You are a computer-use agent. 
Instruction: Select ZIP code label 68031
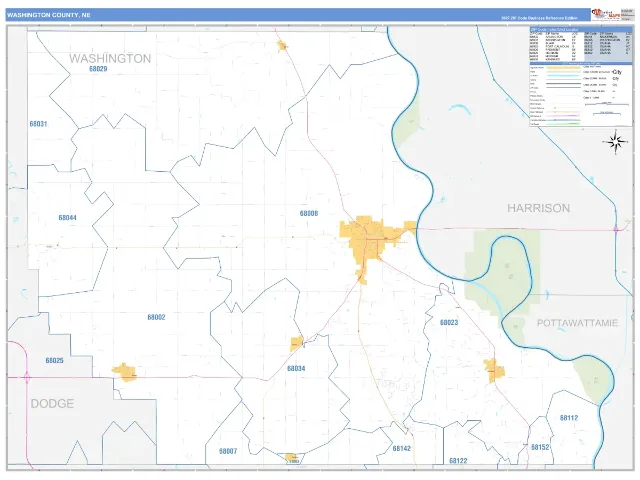(38, 124)
